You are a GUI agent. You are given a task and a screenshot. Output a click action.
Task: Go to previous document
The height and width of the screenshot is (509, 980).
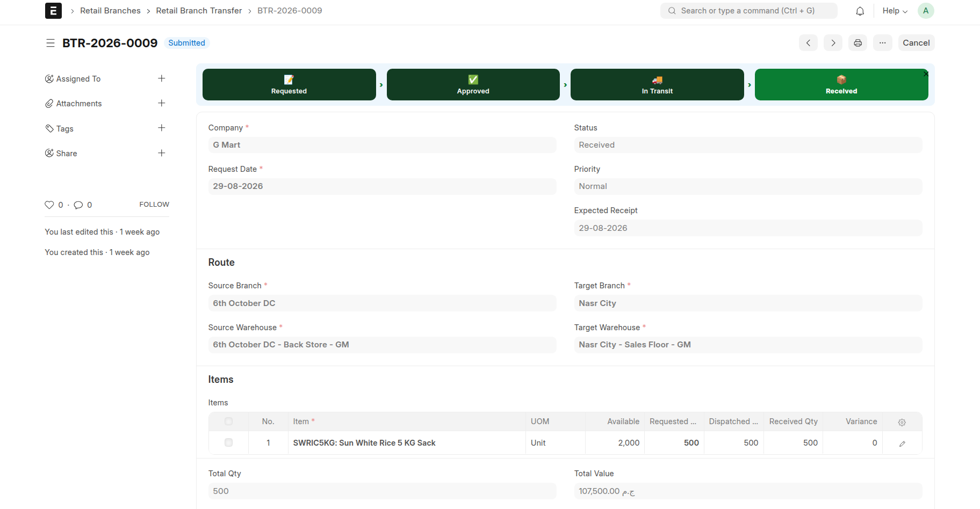coord(808,43)
